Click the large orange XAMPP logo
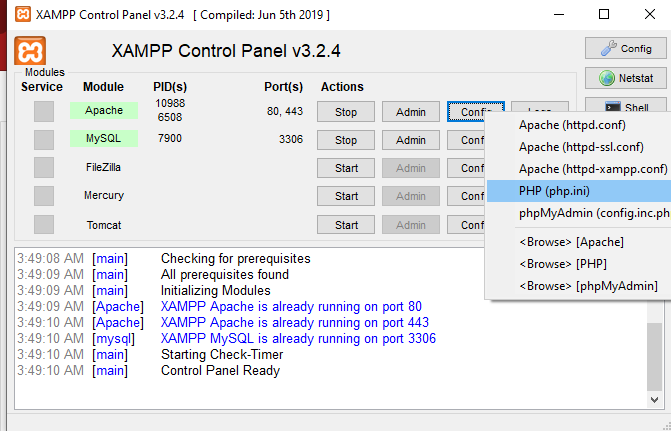Image resolution: width=671 pixels, height=431 pixels. pos(30,51)
